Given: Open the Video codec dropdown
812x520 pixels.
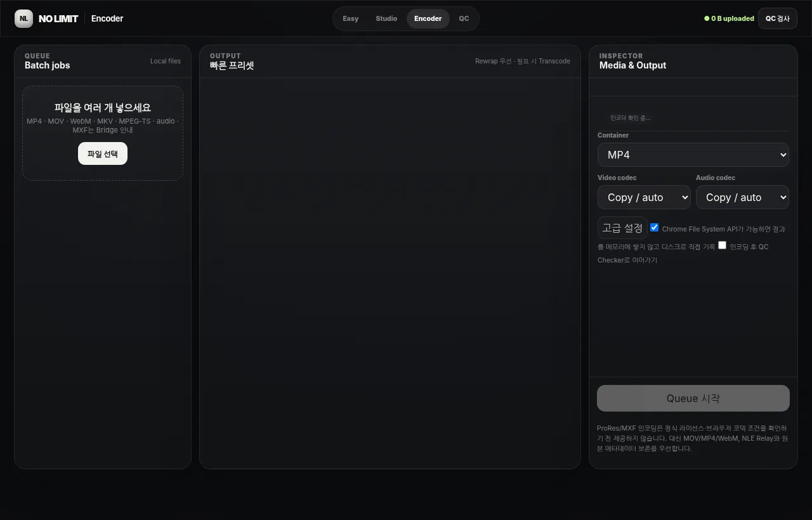Looking at the screenshot, I should (x=644, y=197).
